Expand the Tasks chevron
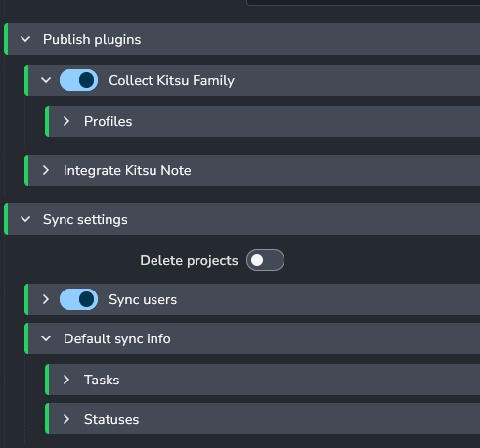The height and width of the screenshot is (448, 480). pos(66,380)
